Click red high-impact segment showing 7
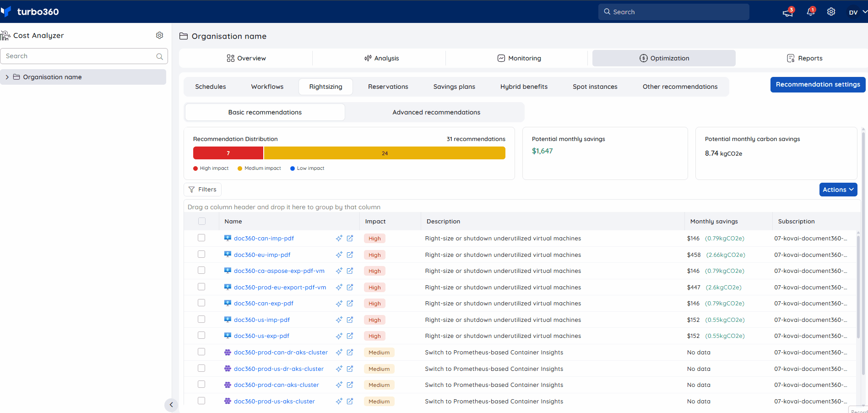 tap(228, 153)
